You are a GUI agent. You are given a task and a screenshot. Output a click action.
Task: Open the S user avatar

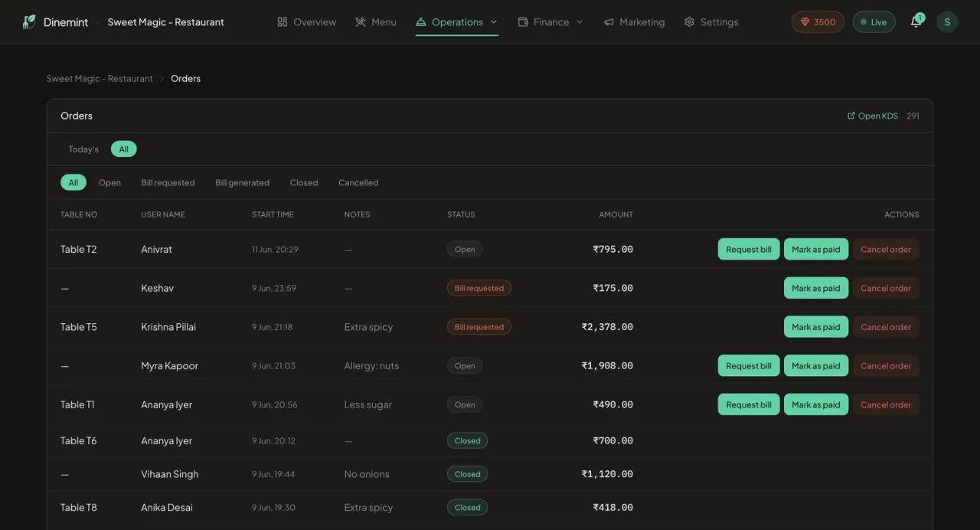[x=947, y=21]
